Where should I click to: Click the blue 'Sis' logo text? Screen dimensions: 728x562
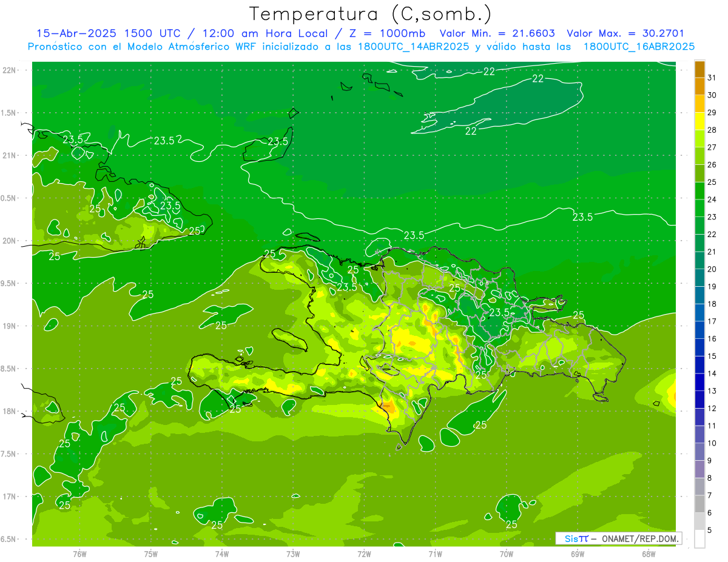point(571,538)
